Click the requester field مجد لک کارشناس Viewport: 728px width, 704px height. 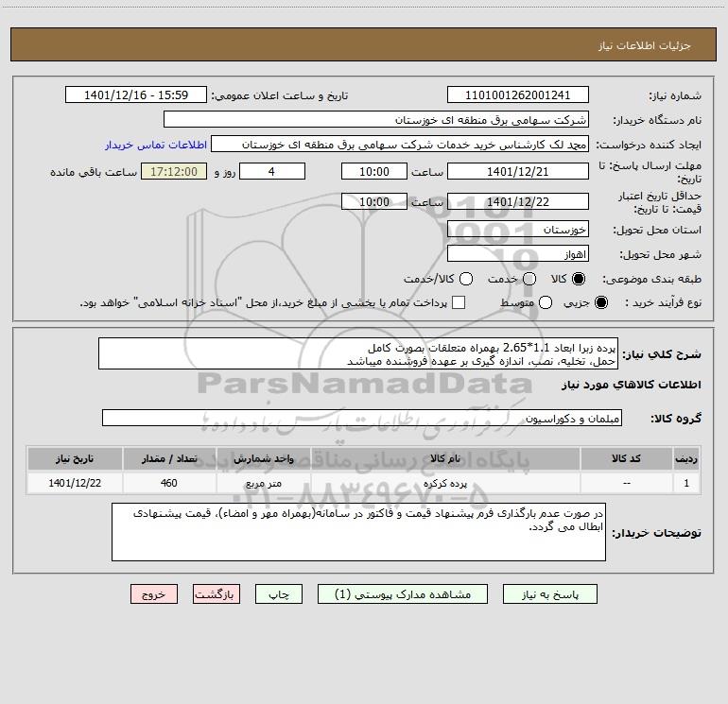click(400, 145)
